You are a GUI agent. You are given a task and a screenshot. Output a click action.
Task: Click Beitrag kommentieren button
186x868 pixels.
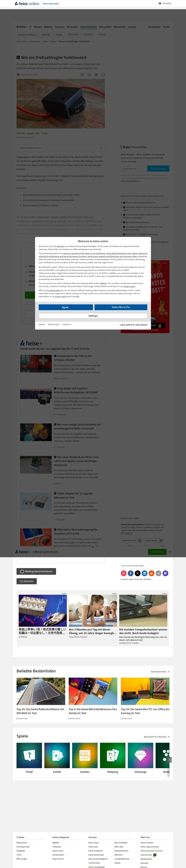coord(36,571)
